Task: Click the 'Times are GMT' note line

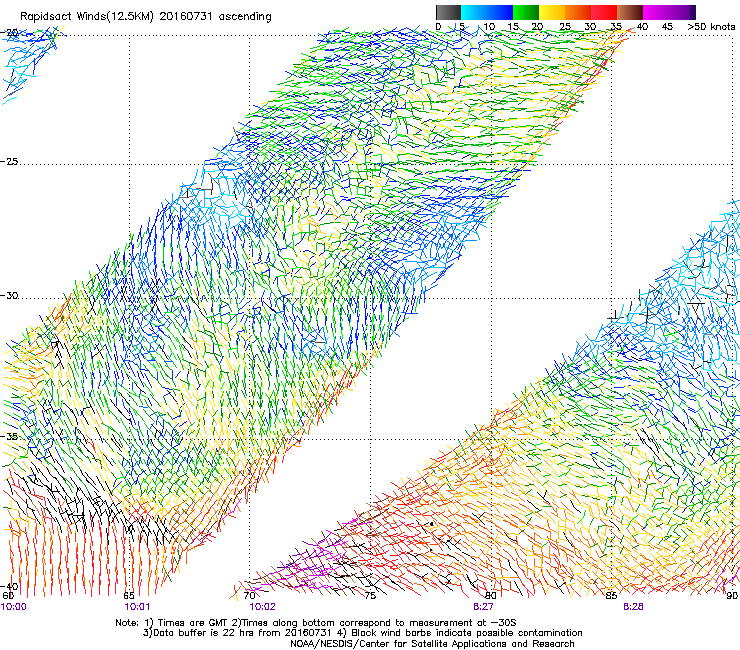Action: 316,623
